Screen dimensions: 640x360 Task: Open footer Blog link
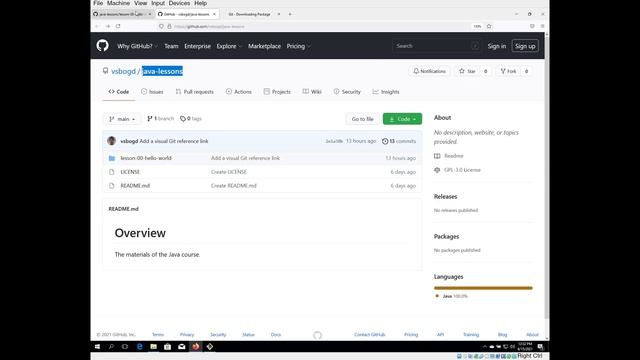click(x=502, y=335)
